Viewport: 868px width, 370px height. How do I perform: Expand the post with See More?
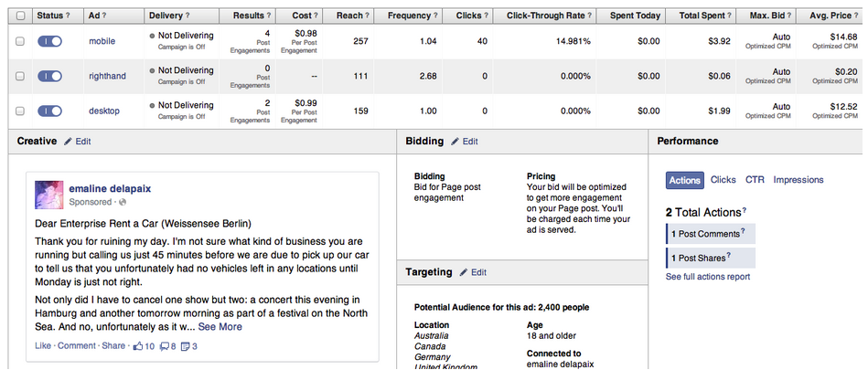click(x=220, y=327)
